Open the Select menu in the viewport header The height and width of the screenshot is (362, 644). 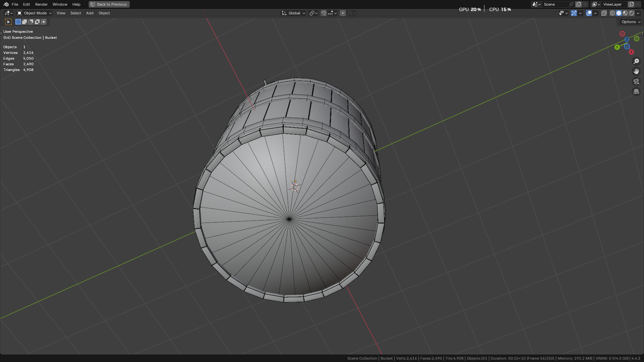(x=75, y=13)
